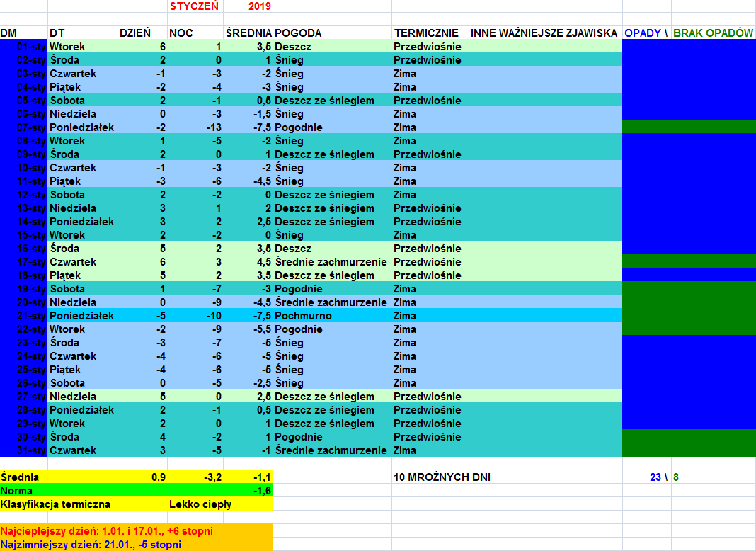Select the INNE WAŻNIEJSZE ZJAWISKA header

(544, 33)
